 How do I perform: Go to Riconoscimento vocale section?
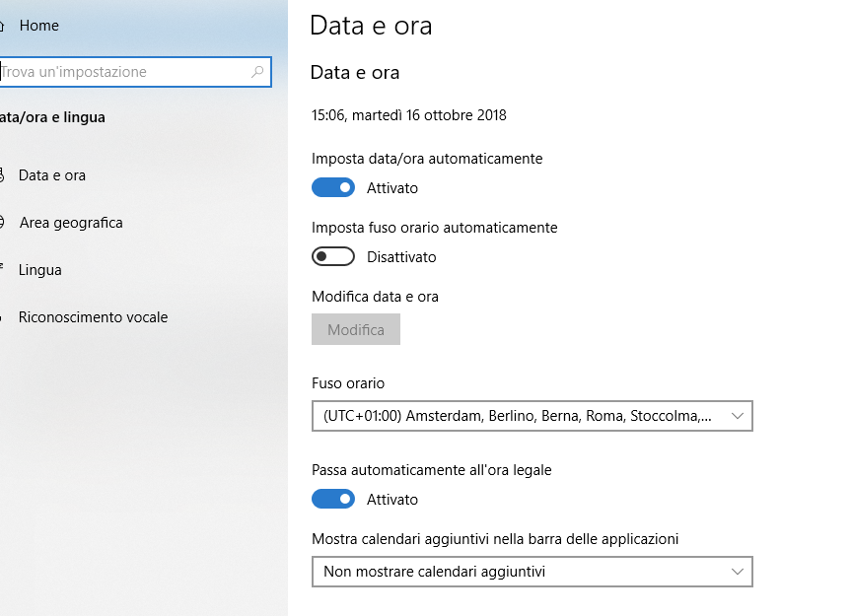[x=93, y=317]
